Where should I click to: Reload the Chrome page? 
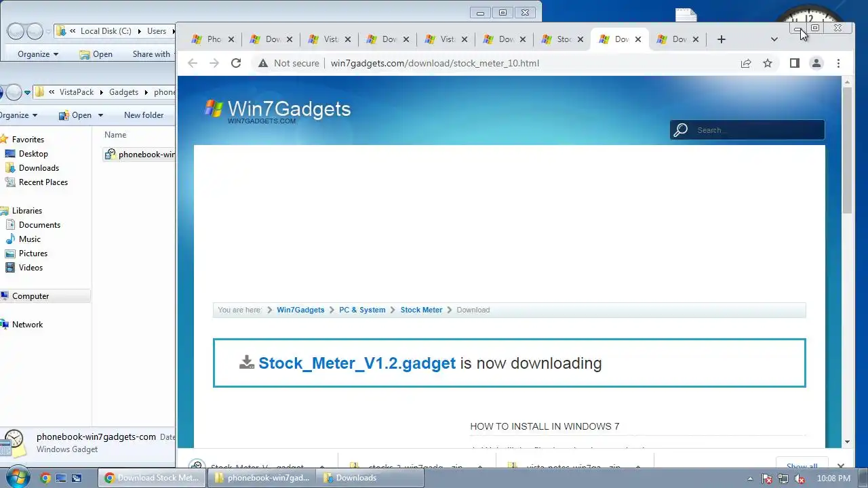click(x=236, y=63)
